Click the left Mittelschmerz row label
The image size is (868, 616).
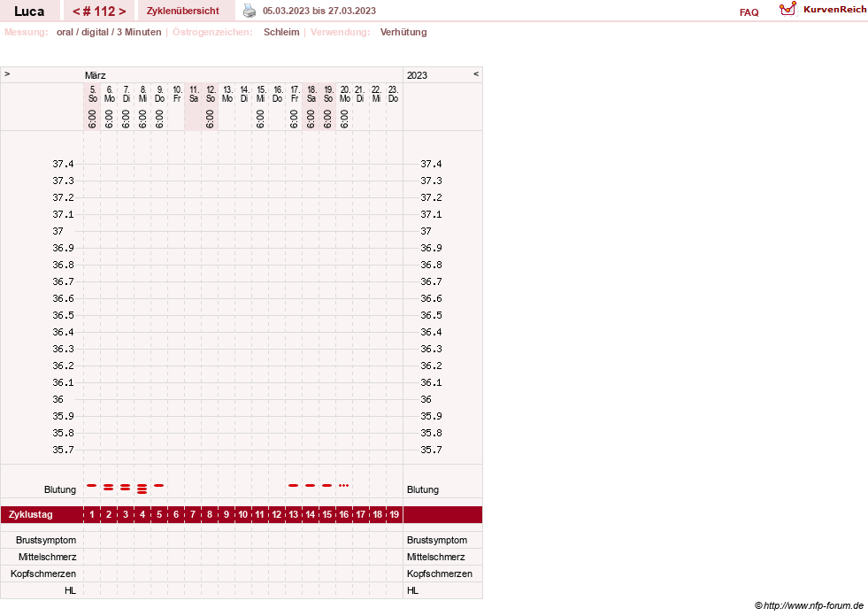coord(47,557)
